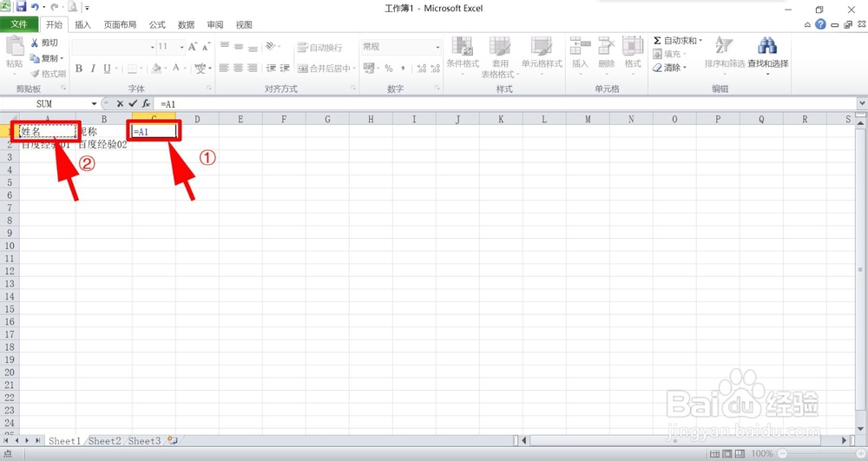Decrease font size with the small A icon
The image size is (868, 461).
pos(206,47)
